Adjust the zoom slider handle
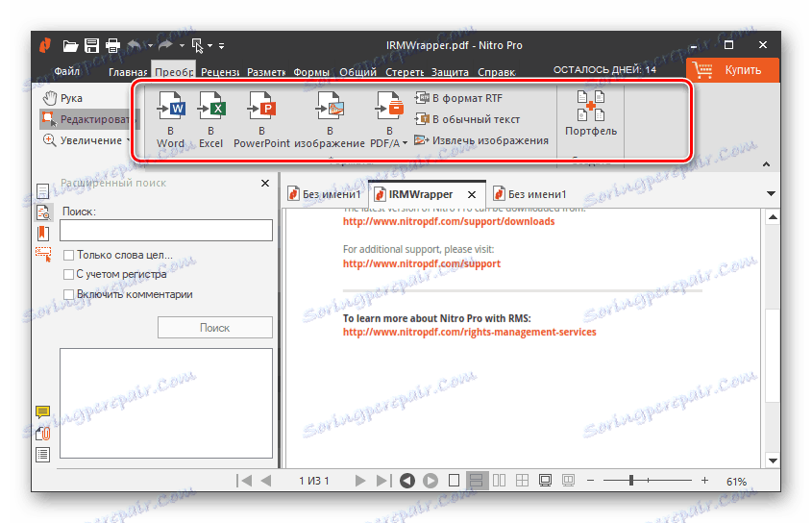812x523 pixels. pyautogui.click(x=631, y=481)
